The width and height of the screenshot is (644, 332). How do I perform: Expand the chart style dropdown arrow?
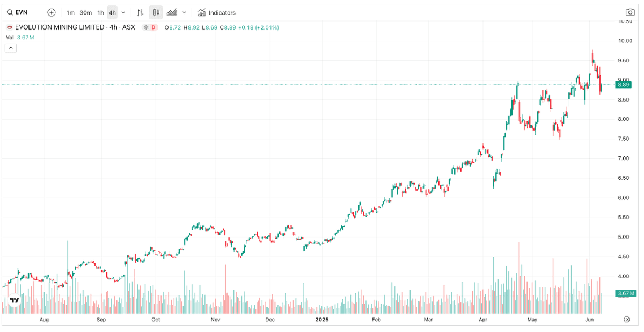(184, 12)
